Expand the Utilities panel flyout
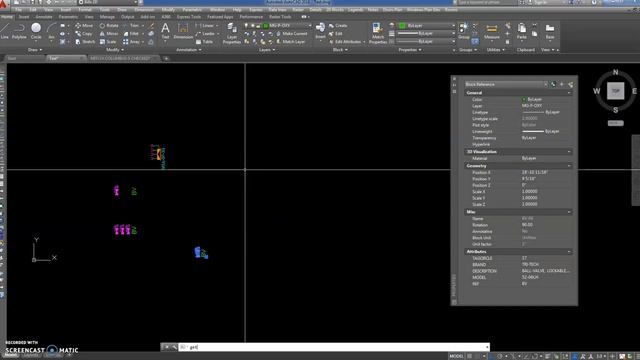This screenshot has height=360, width=640. [496, 50]
